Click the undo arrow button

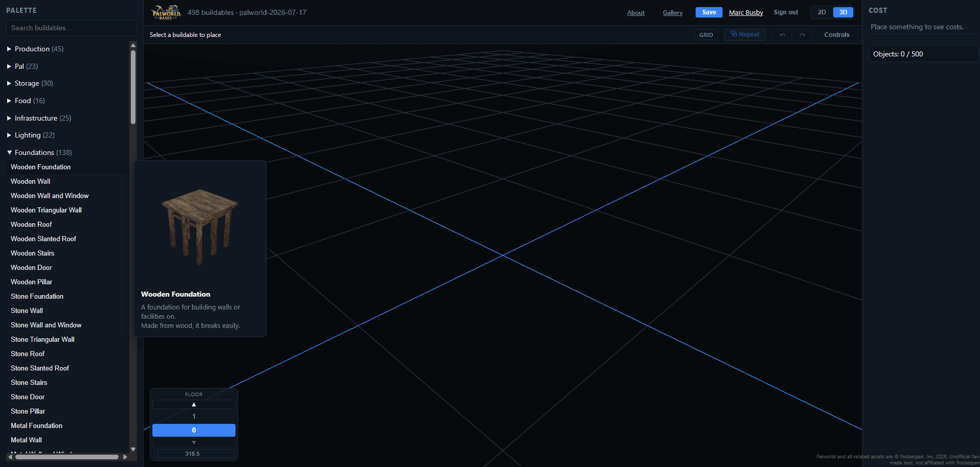click(782, 34)
